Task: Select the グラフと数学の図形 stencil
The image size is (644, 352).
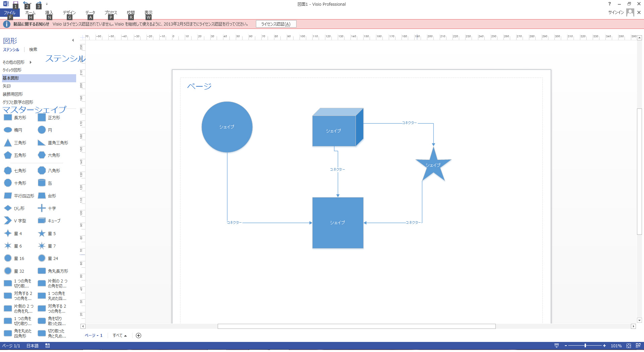Action: pos(39,102)
